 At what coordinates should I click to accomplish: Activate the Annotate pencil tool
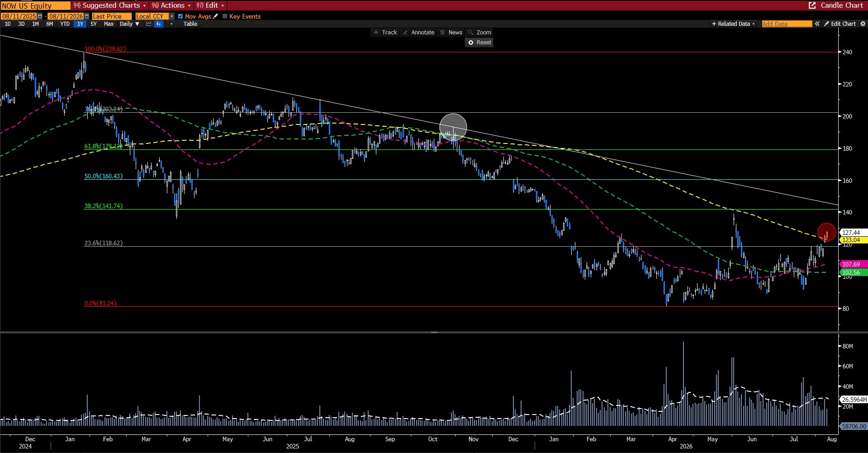click(x=419, y=33)
